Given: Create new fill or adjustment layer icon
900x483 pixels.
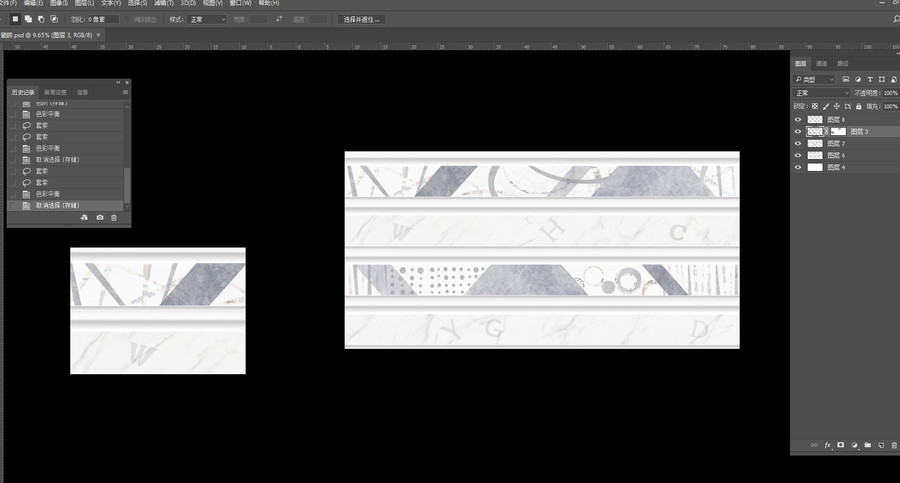Looking at the screenshot, I should pos(854,445).
